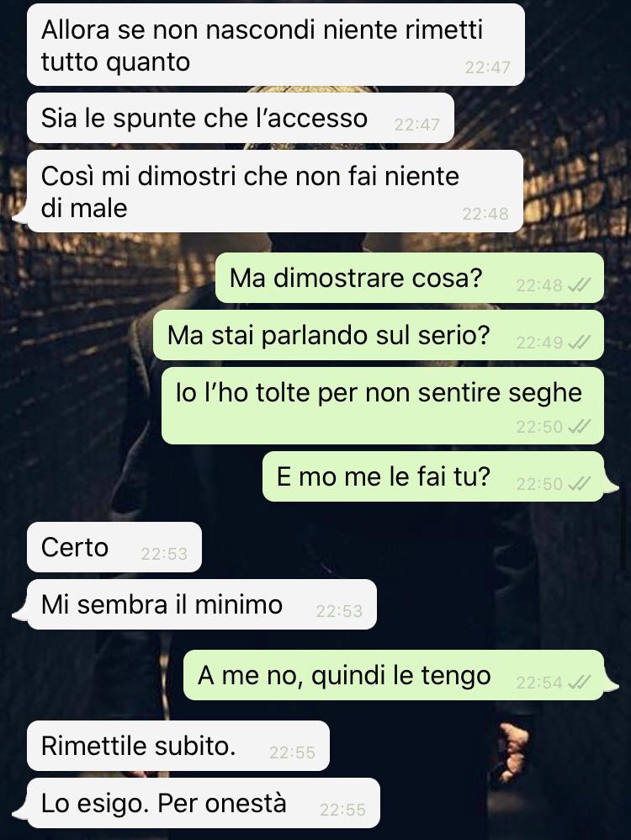The image size is (631, 840).
Task: Tap the checkmarks on "Io l'ho tolte per non sentire seghe"
Action: [579, 426]
